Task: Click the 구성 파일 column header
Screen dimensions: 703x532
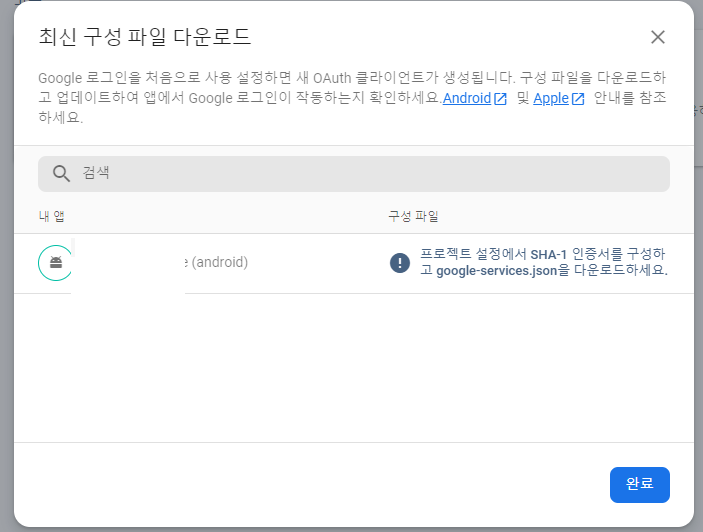Action: click(413, 216)
